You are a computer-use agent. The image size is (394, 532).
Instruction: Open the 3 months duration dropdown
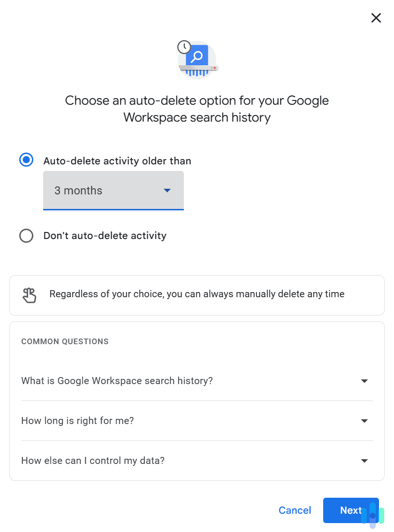pos(113,191)
